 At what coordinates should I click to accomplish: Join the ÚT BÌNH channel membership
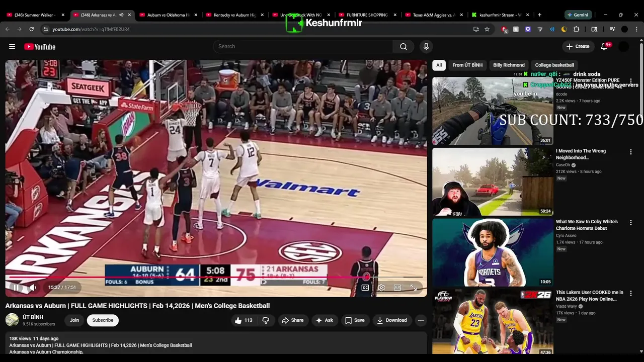coord(74,320)
